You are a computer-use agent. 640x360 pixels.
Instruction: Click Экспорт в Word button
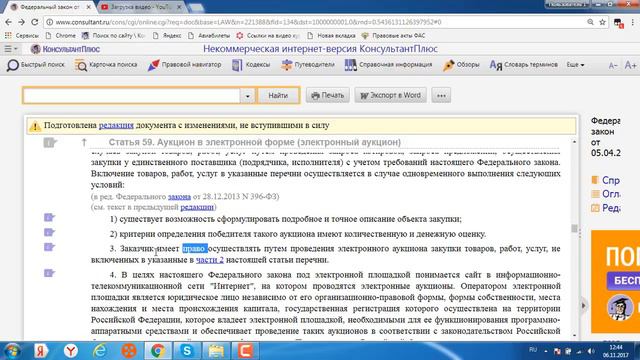click(x=390, y=96)
